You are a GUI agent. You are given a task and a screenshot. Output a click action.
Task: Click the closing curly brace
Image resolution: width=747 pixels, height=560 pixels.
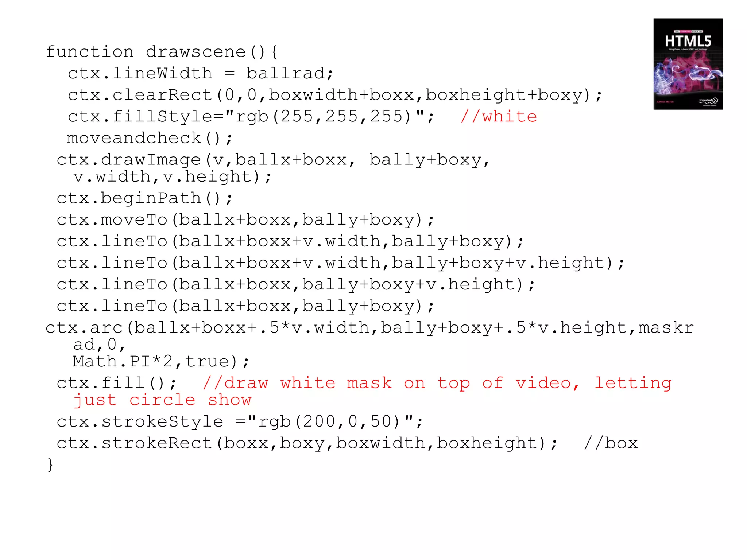pos(50,465)
